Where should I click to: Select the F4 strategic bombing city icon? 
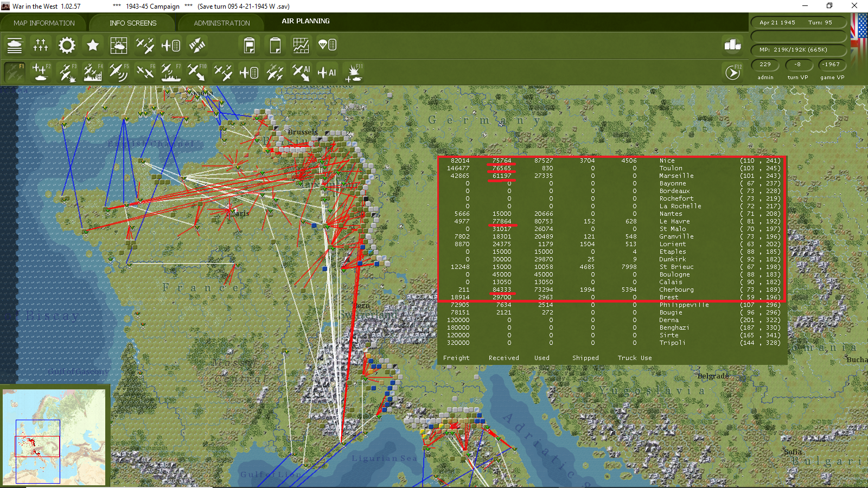93,72
